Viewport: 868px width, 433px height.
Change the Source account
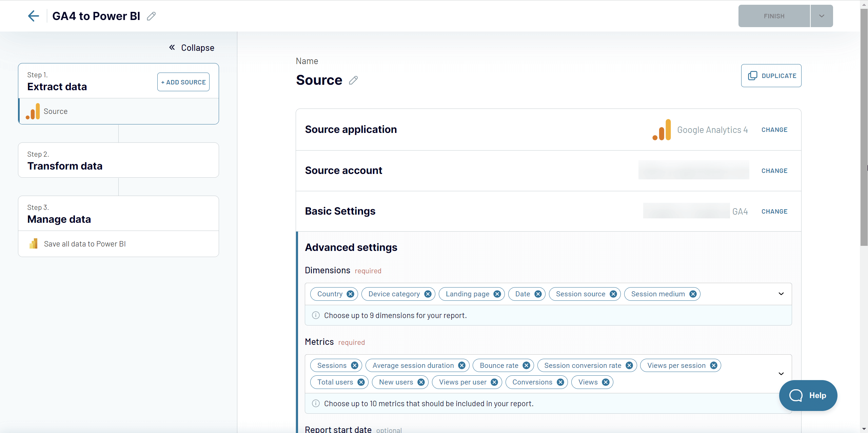[x=774, y=171]
